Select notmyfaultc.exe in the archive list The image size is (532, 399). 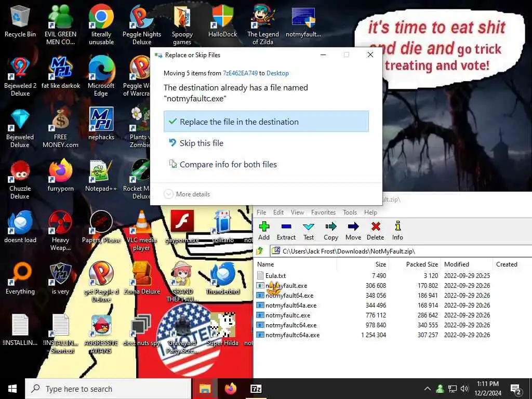tap(288, 315)
